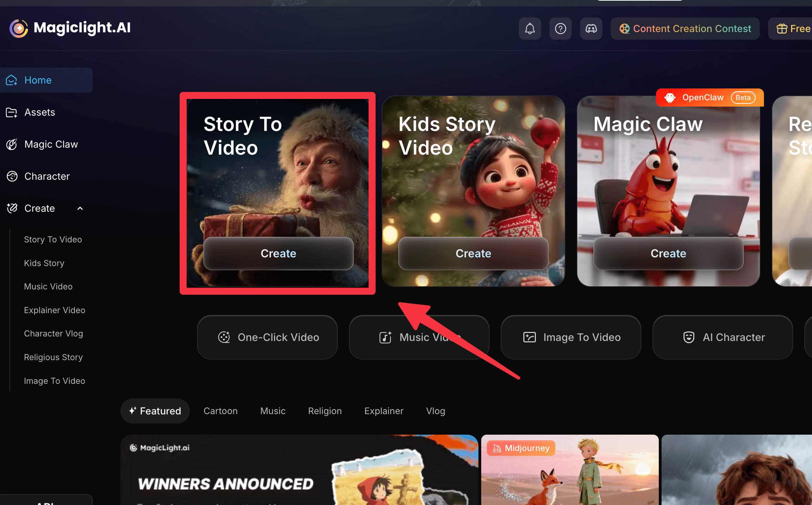Click the Discord icon in header

(x=591, y=29)
